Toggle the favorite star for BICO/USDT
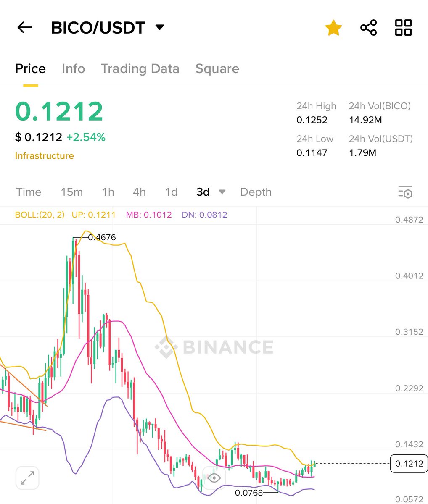 click(x=333, y=28)
